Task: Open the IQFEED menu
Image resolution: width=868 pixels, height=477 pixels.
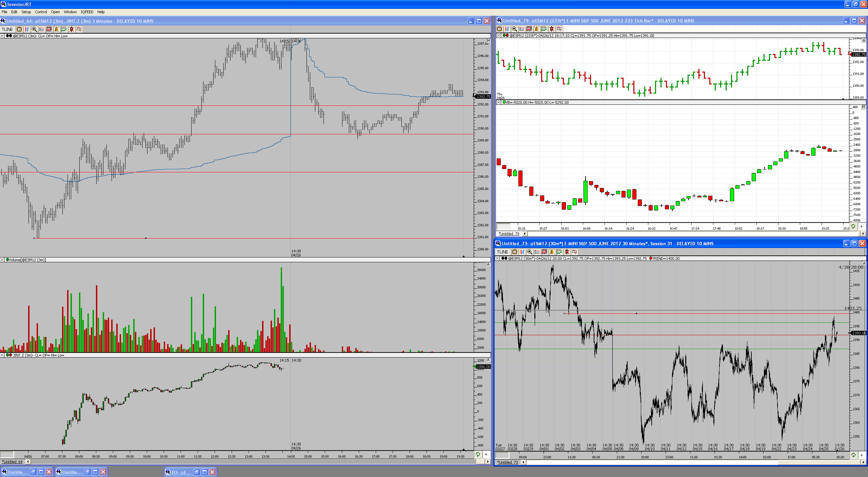Action: tap(87, 12)
